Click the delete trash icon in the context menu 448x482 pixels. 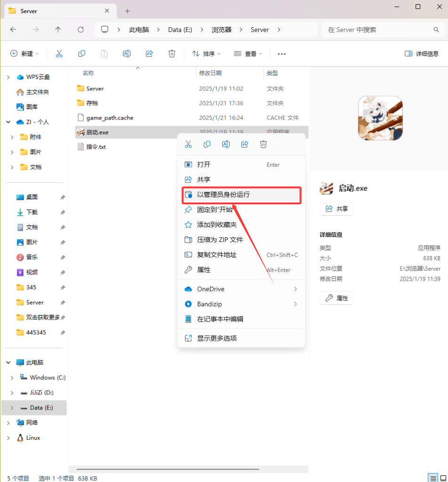[x=264, y=145]
